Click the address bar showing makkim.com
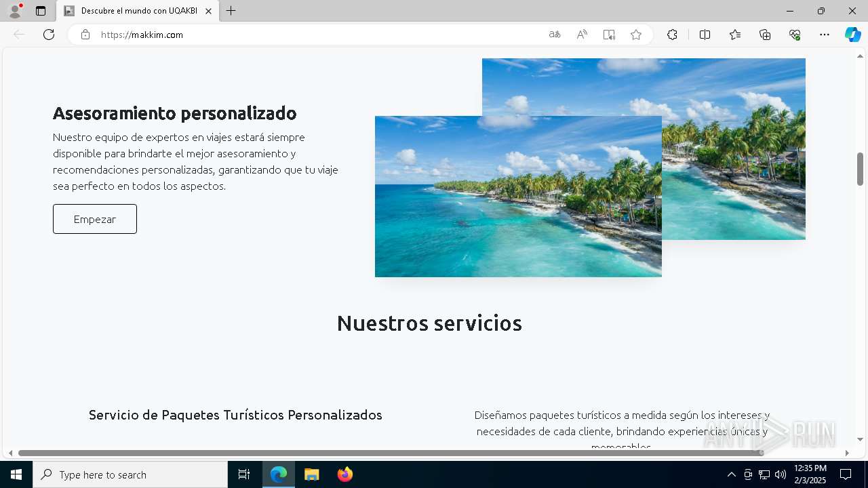This screenshot has width=868, height=488. [x=319, y=35]
